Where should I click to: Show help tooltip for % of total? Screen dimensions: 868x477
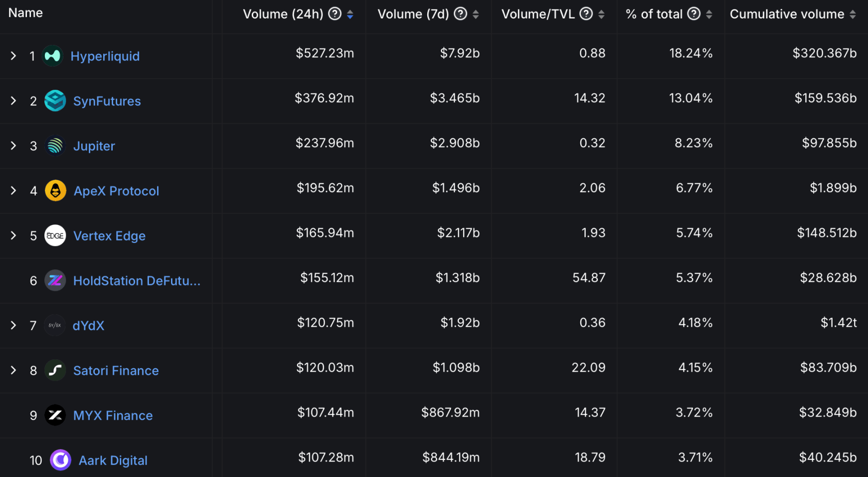[694, 14]
